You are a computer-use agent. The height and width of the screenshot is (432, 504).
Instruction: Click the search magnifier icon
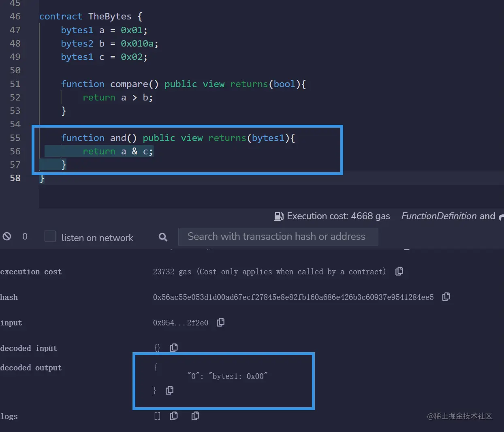[x=163, y=237]
